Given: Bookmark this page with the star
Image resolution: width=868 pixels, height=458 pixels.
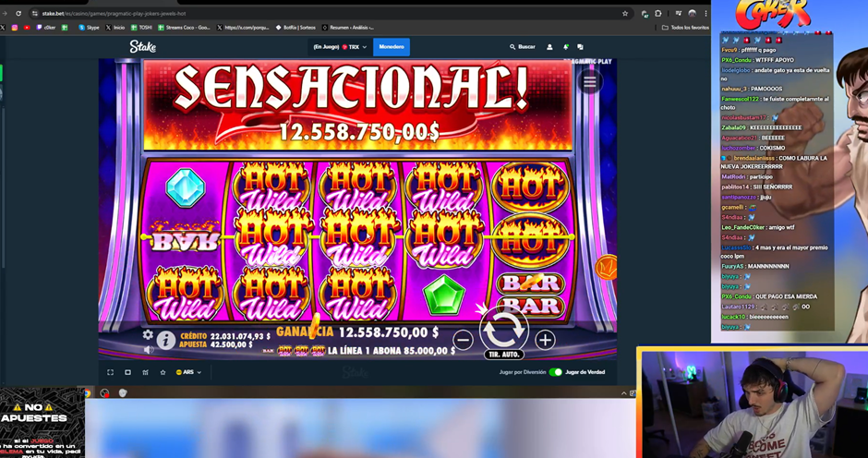Looking at the screenshot, I should [625, 13].
